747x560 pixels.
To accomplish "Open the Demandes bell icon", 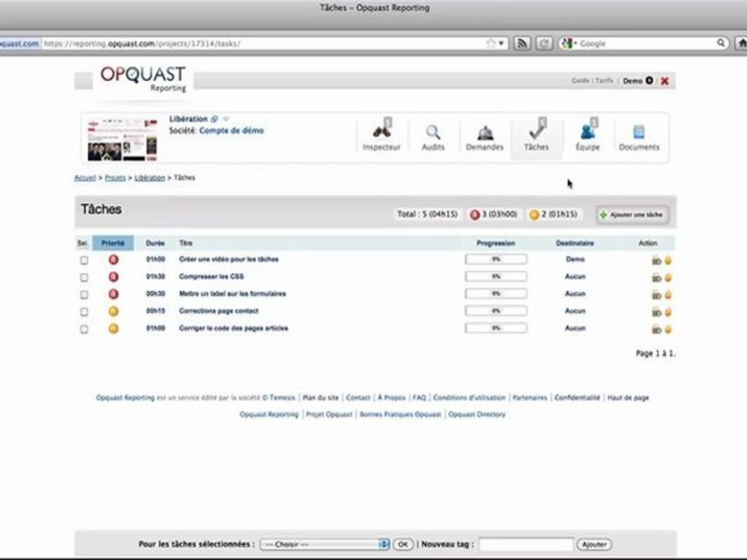I will (x=485, y=133).
